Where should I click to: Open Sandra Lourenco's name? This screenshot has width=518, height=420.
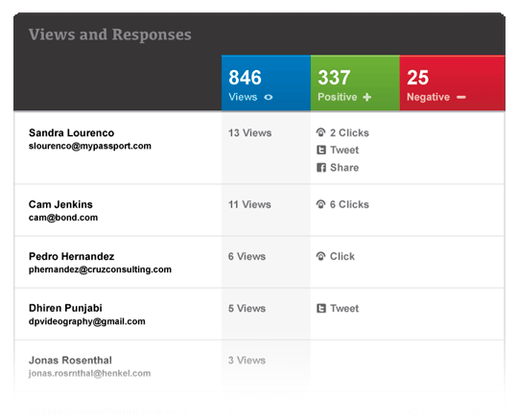point(71,132)
